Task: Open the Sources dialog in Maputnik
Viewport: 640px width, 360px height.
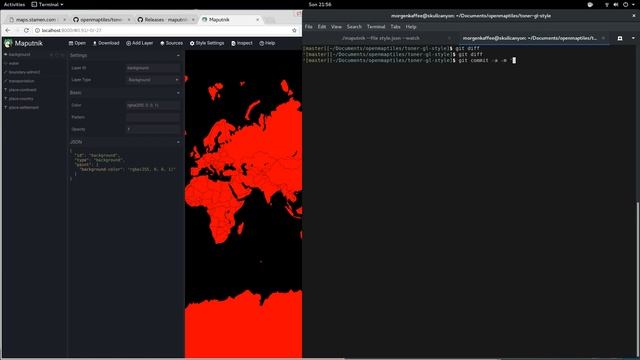Action: 171,43
